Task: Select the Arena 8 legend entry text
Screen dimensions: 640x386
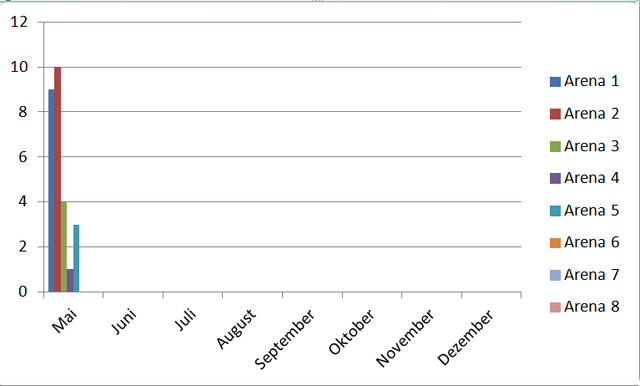Action: click(591, 306)
